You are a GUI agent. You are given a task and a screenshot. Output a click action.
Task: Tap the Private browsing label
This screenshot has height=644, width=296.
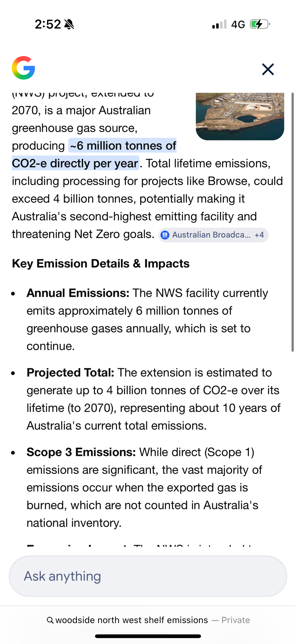pos(235,620)
